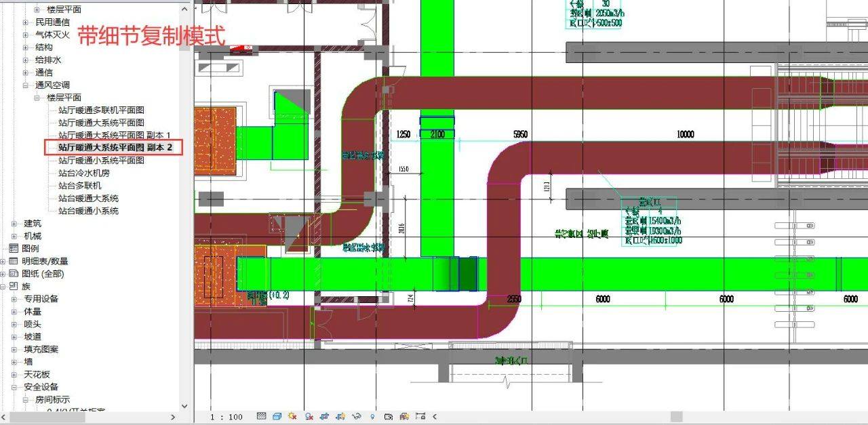Toggle the analytical model visibility icon
This screenshot has width=868, height=425.
(405, 416)
